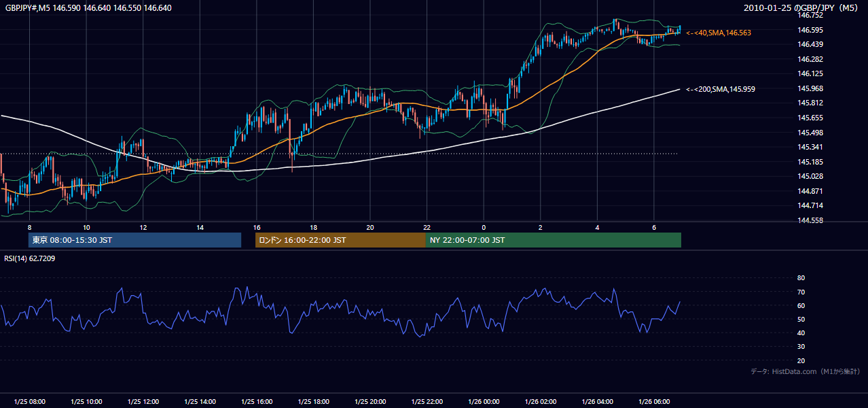Click the 146.752 price axis label

[x=810, y=15]
